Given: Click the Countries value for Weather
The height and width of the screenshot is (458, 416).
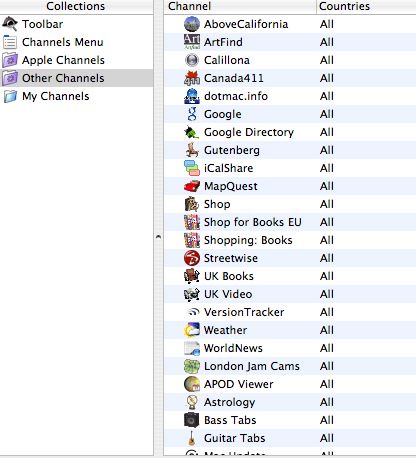Looking at the screenshot, I should tap(327, 330).
